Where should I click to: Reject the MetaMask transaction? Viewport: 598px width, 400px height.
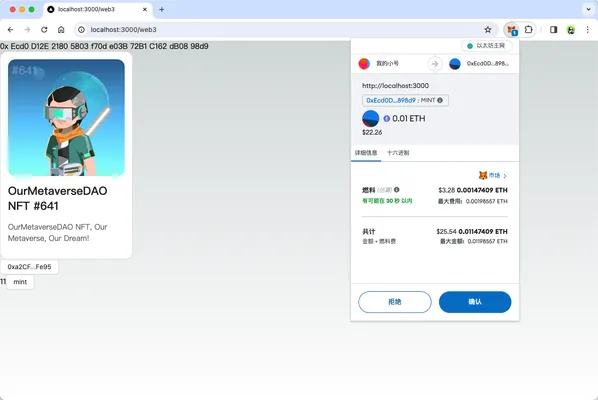[x=395, y=302]
